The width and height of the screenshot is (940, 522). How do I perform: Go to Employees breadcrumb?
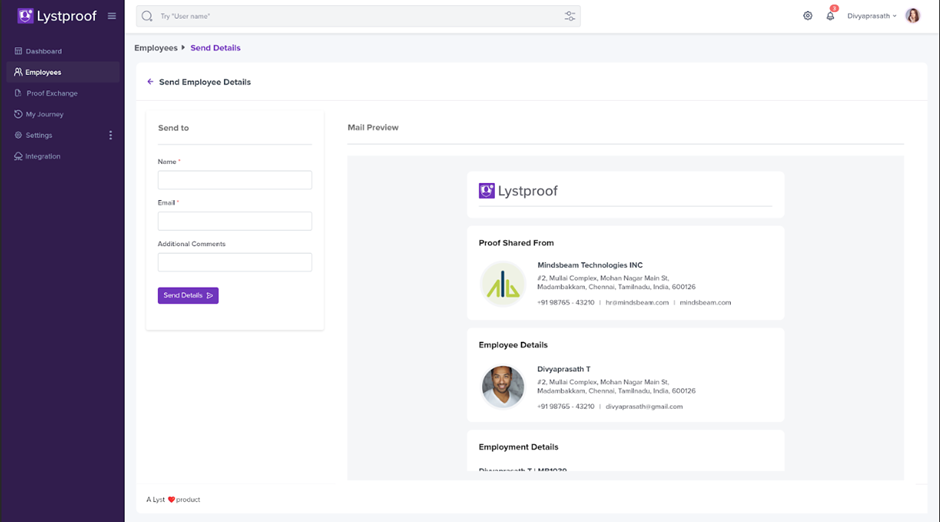click(156, 48)
